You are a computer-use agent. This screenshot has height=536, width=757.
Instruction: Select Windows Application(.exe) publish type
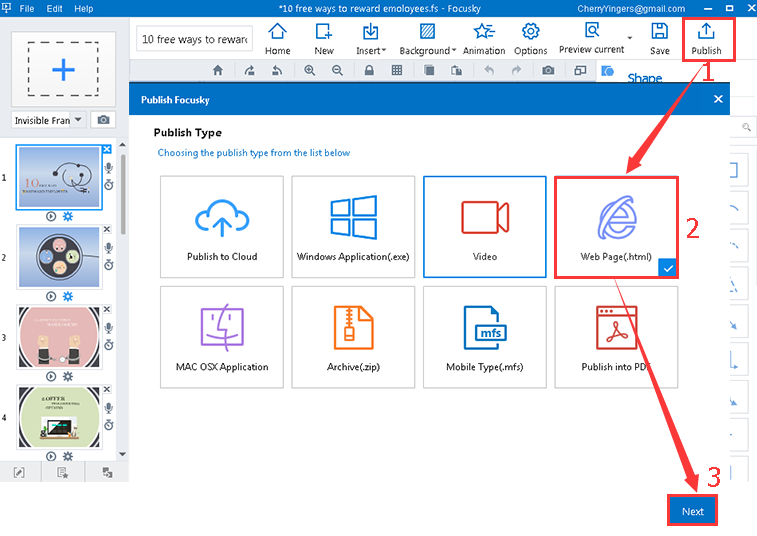(353, 226)
